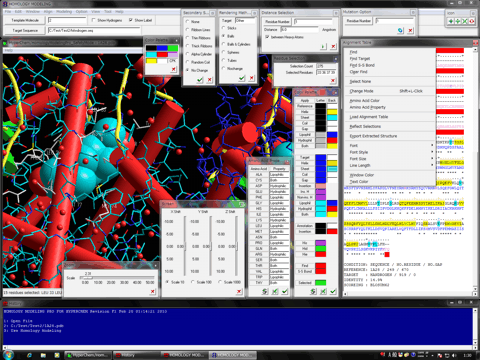Select the Scale 1000 radio button

click(220, 282)
